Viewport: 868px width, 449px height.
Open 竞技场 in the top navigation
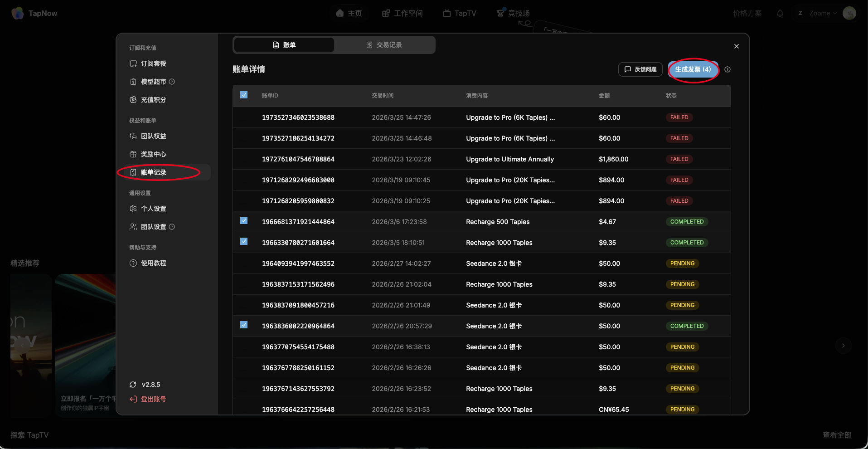coord(513,13)
